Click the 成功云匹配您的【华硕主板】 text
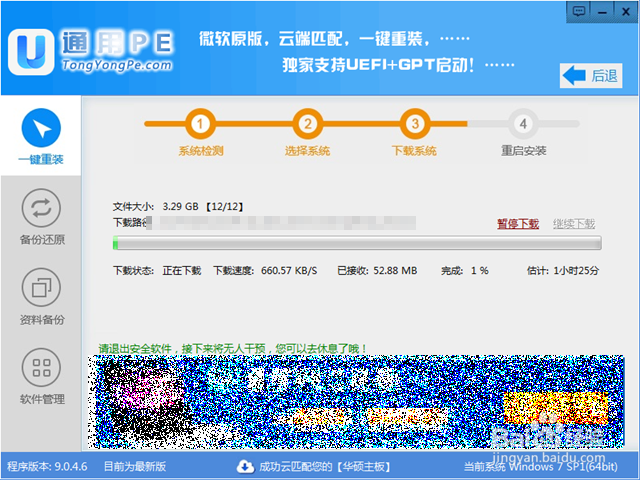The height and width of the screenshot is (480, 640). (324, 466)
